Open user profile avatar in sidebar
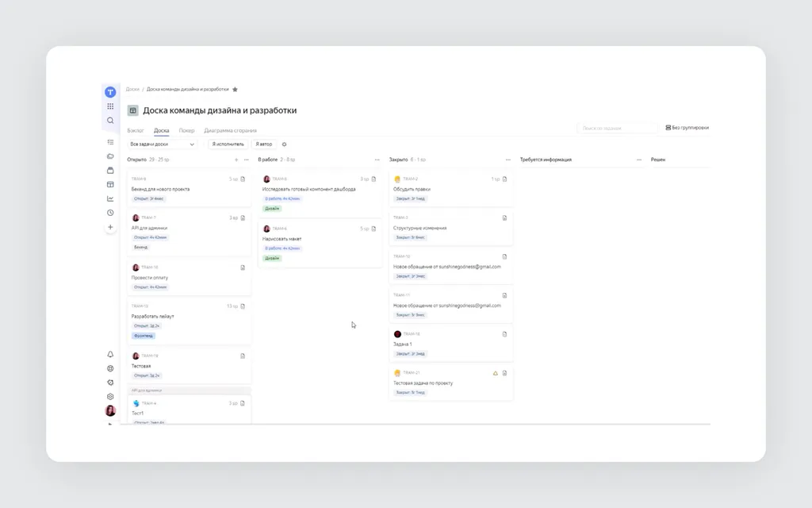812x508 pixels. click(110, 410)
